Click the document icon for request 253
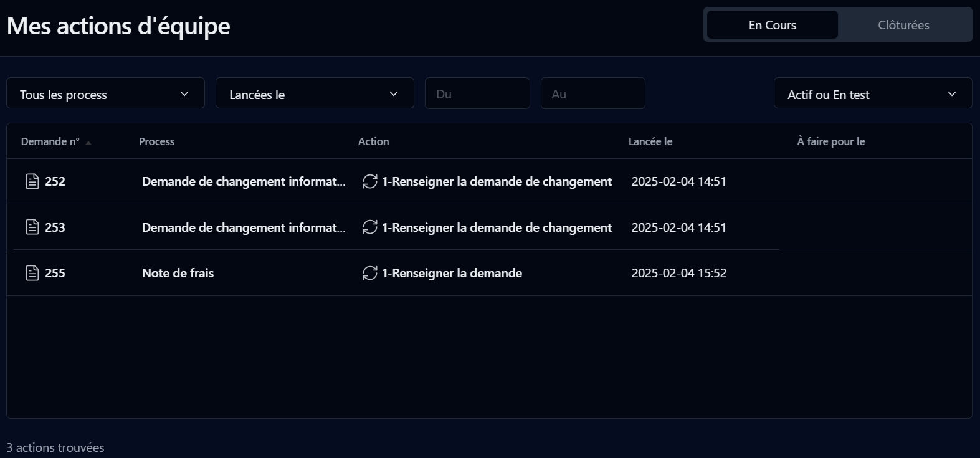The height and width of the screenshot is (458, 980). [x=32, y=227]
